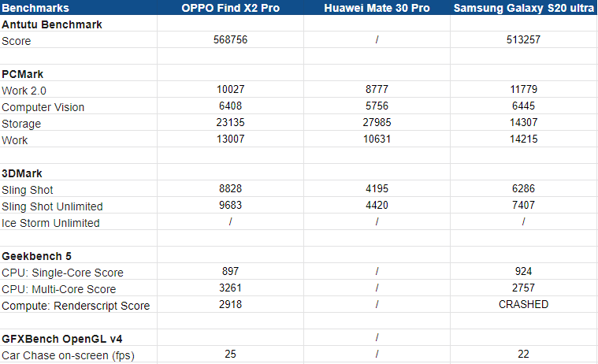Select the Car Chase on-screen (fps) label
This screenshot has width=598, height=364.
pyautogui.click(x=68, y=355)
